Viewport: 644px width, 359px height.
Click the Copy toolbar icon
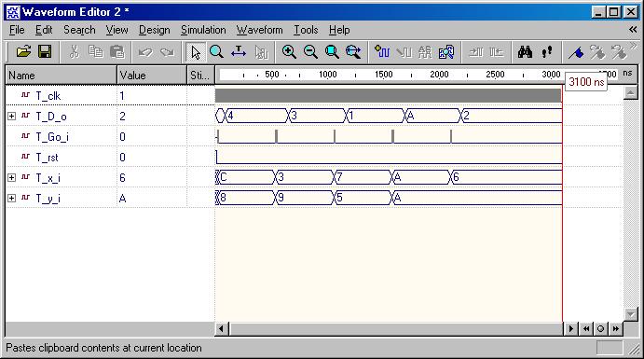coord(96,52)
